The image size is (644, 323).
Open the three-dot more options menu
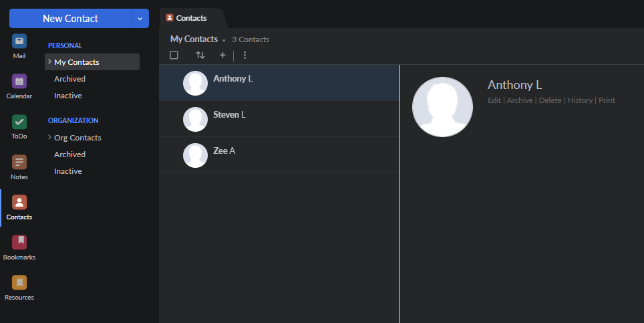[245, 55]
